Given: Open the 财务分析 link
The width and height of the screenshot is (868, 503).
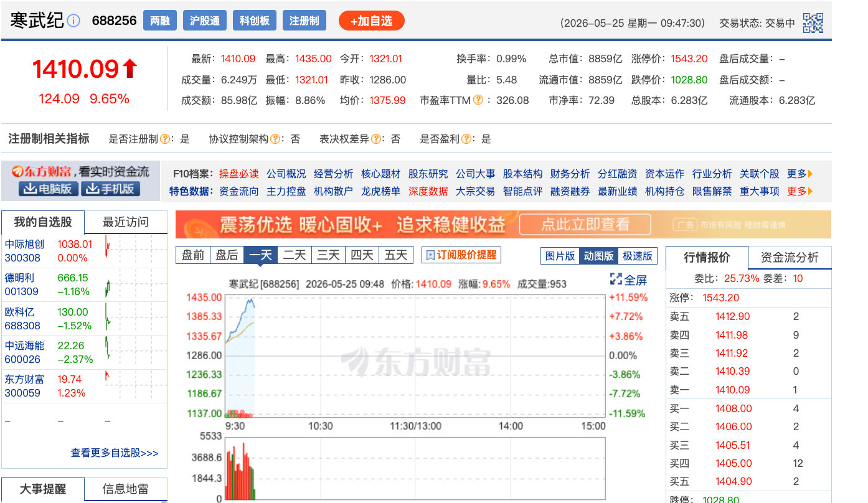Looking at the screenshot, I should pos(570,174).
